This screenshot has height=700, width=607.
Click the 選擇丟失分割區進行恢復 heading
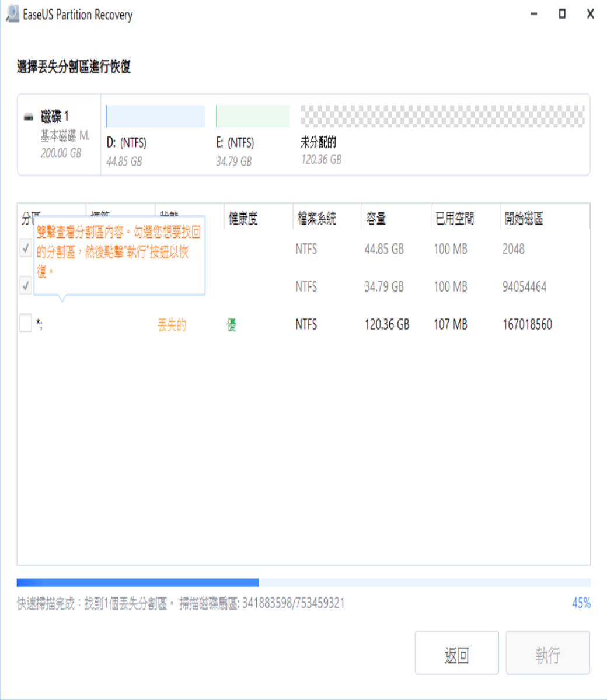coord(74,66)
